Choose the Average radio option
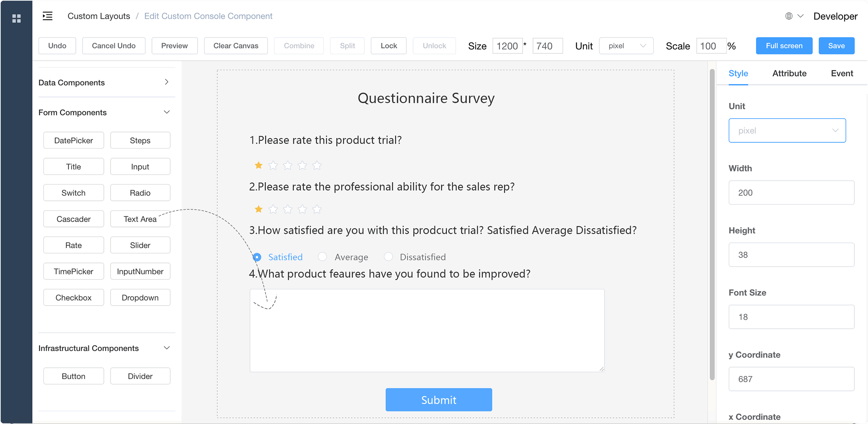This screenshot has height=424, width=868. pyautogui.click(x=322, y=257)
